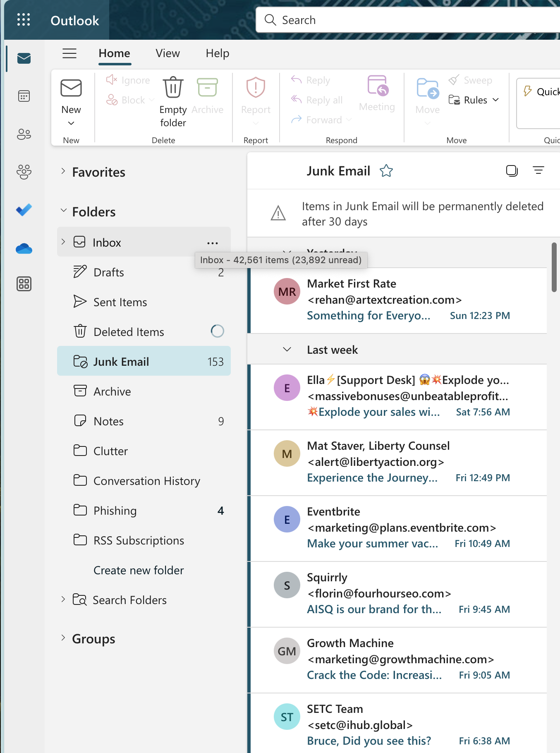560x753 pixels.
Task: Click the message list scrollbar
Action: pos(554,268)
